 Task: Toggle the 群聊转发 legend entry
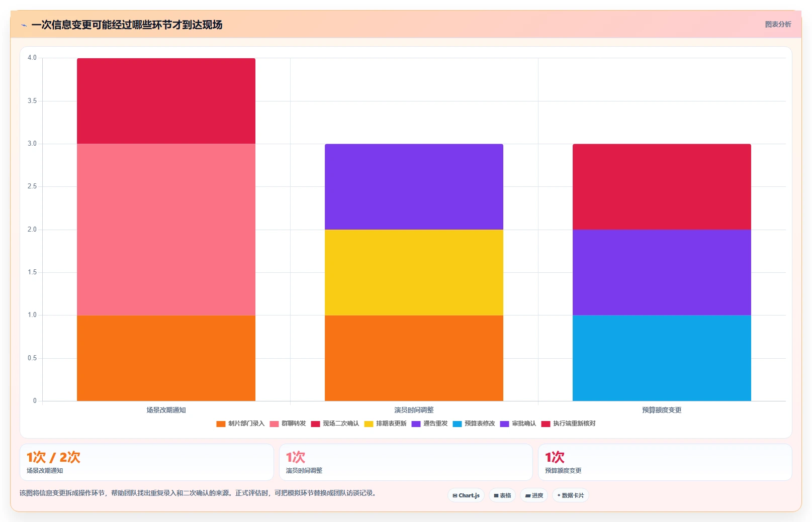288,424
